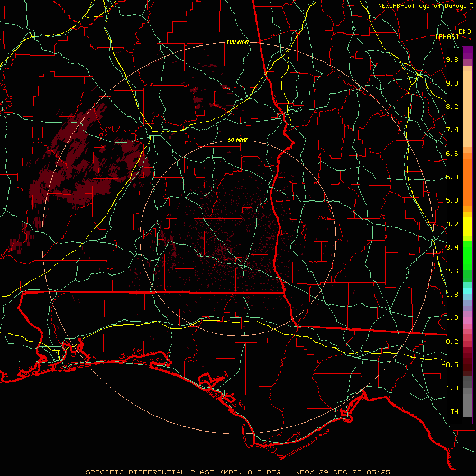Click the TH threshold label on scale

coord(454,411)
